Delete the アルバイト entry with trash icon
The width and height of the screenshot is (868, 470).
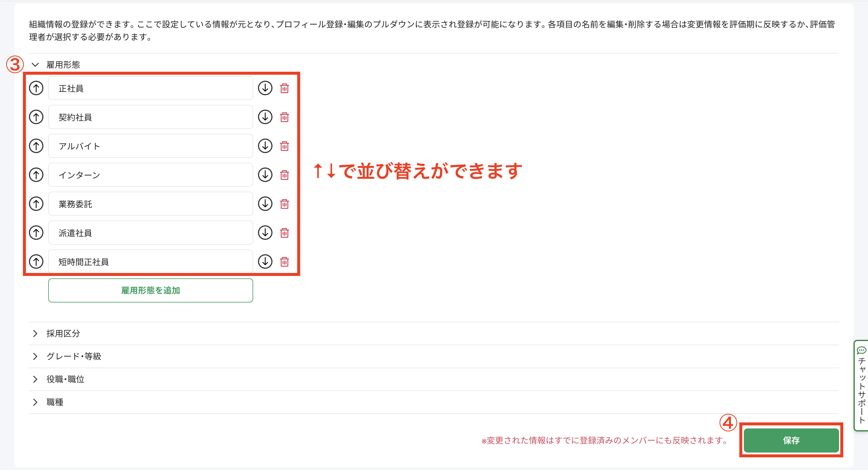285,146
